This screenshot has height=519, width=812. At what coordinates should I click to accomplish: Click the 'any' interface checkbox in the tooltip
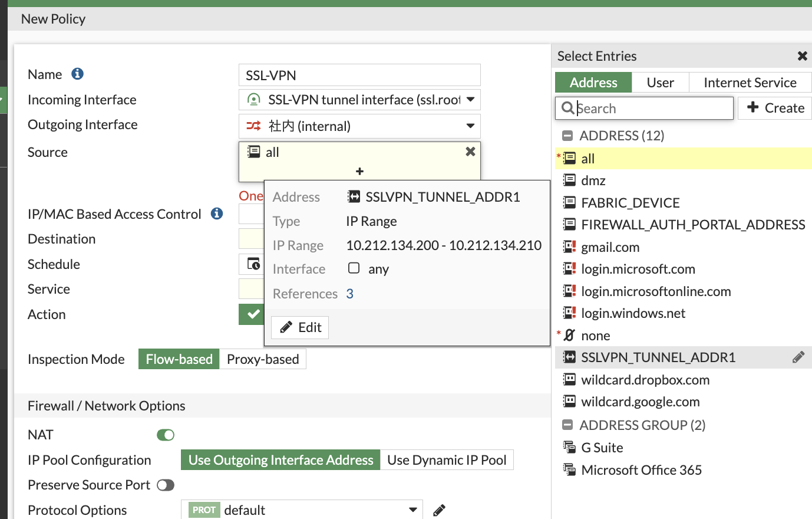(354, 268)
